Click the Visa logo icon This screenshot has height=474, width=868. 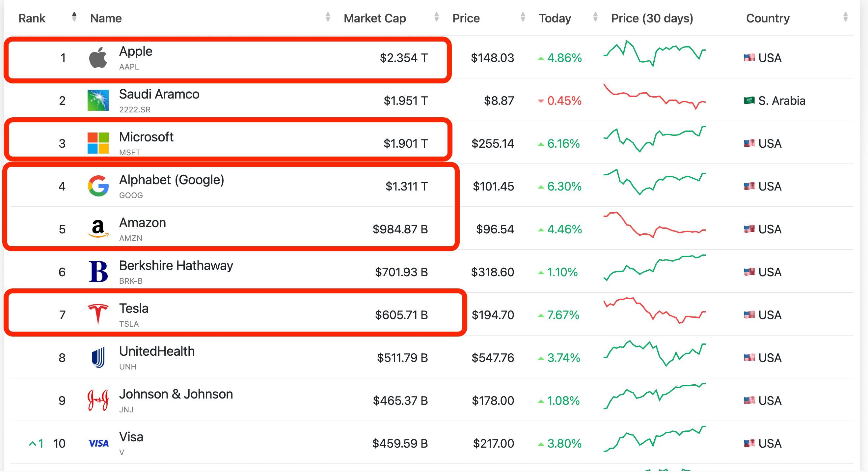(x=98, y=443)
